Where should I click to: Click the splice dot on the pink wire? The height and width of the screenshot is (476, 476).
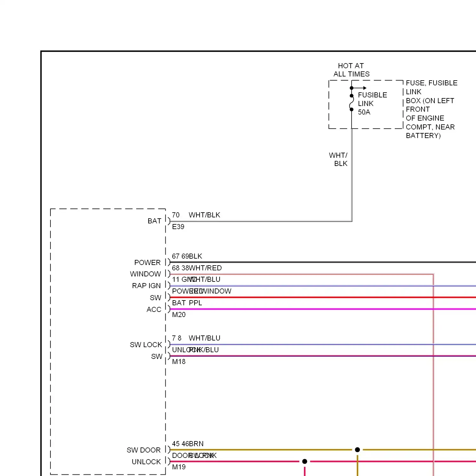(x=305, y=461)
